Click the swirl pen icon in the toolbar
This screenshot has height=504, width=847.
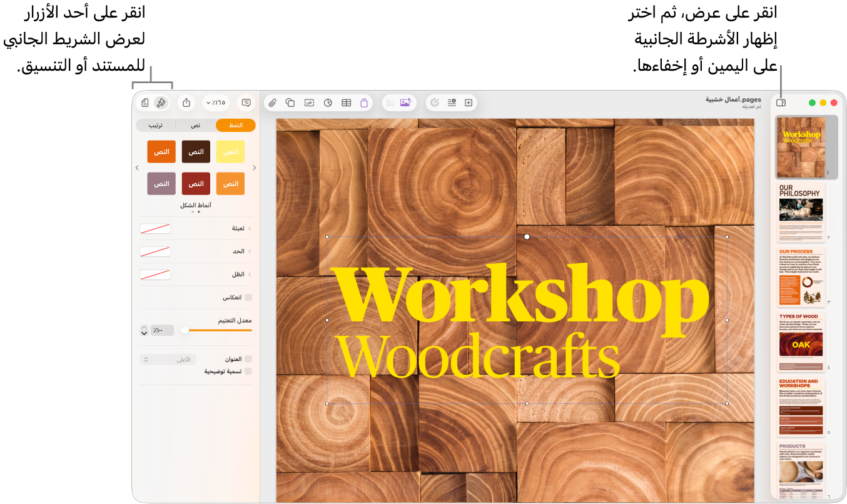point(435,103)
